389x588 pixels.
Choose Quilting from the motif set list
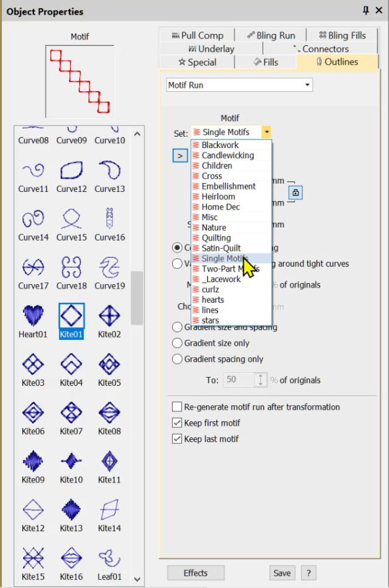[216, 238]
